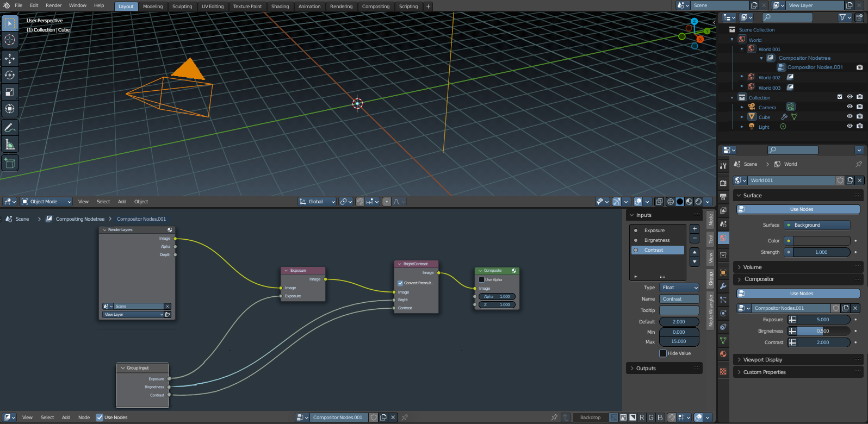This screenshot has width=868, height=424.
Task: Select the Move tool in the viewport toolbar
Action: click(x=10, y=58)
